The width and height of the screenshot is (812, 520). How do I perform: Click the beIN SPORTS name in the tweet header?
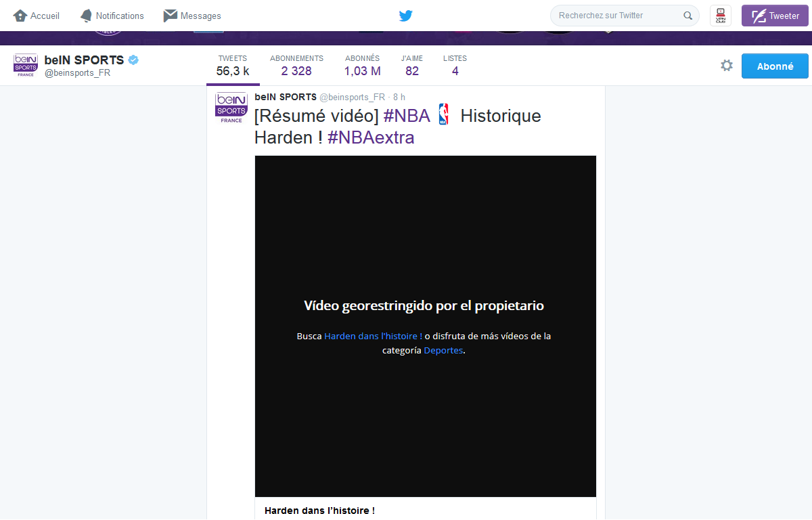286,97
